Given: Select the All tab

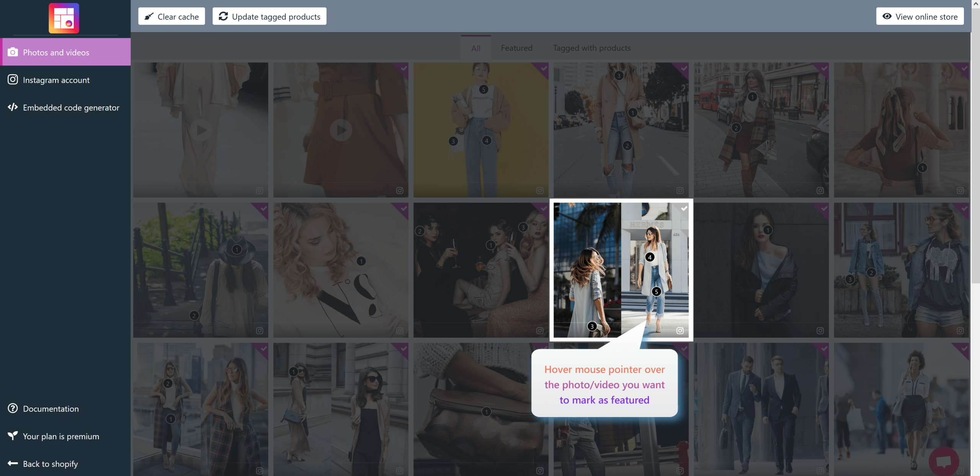Looking at the screenshot, I should point(475,48).
